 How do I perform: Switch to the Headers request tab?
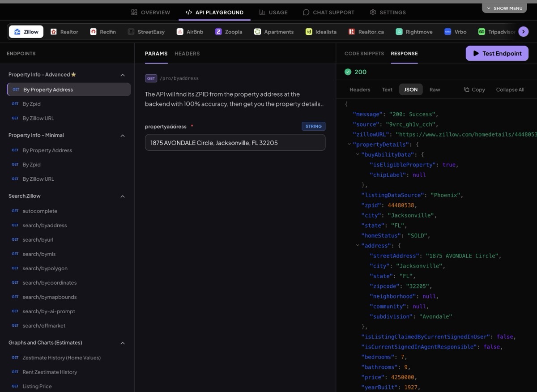pyautogui.click(x=187, y=54)
